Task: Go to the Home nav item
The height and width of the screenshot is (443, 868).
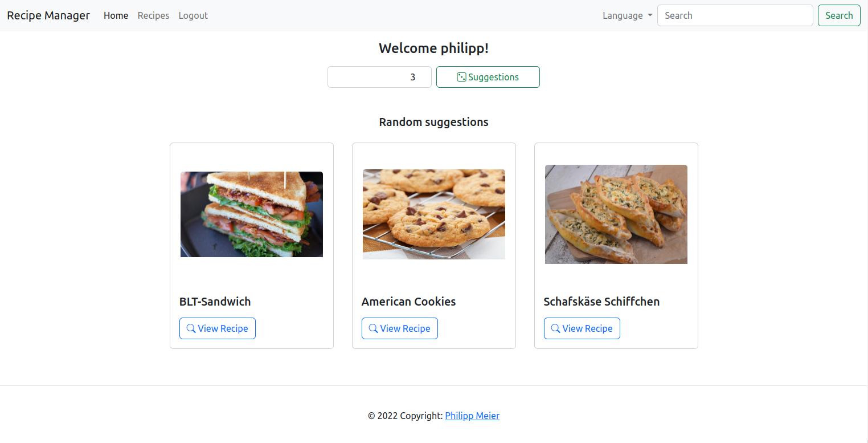Action: click(116, 15)
